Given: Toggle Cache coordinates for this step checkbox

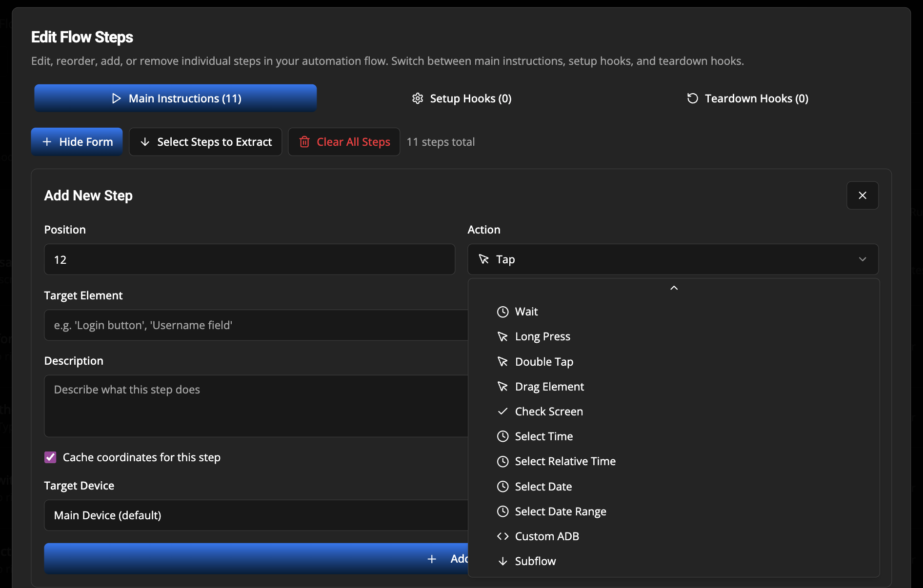Looking at the screenshot, I should [50, 457].
